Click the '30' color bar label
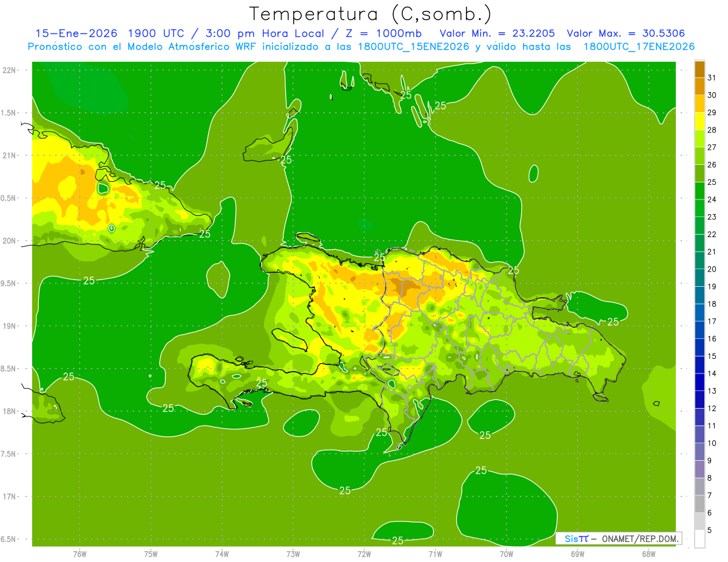The width and height of the screenshot is (728, 562). click(x=712, y=95)
